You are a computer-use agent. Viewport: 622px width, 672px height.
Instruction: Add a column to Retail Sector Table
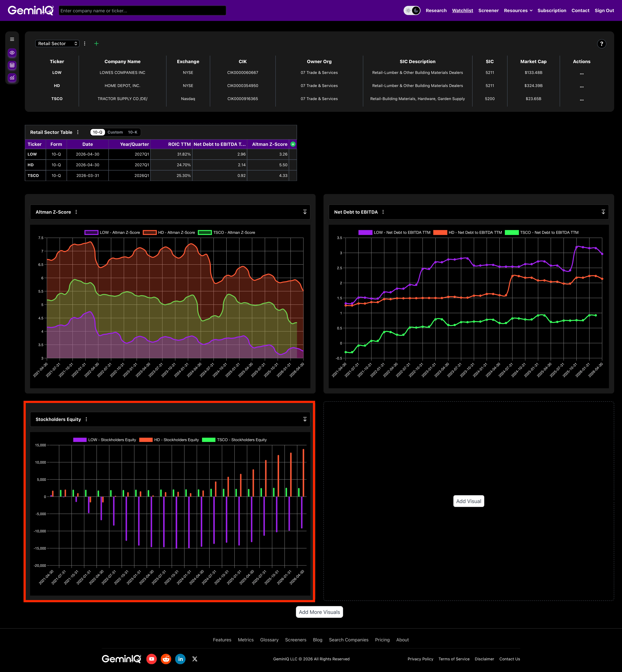293,144
